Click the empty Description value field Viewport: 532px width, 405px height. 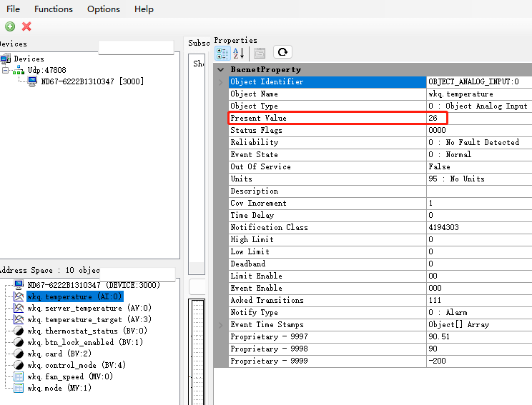479,191
